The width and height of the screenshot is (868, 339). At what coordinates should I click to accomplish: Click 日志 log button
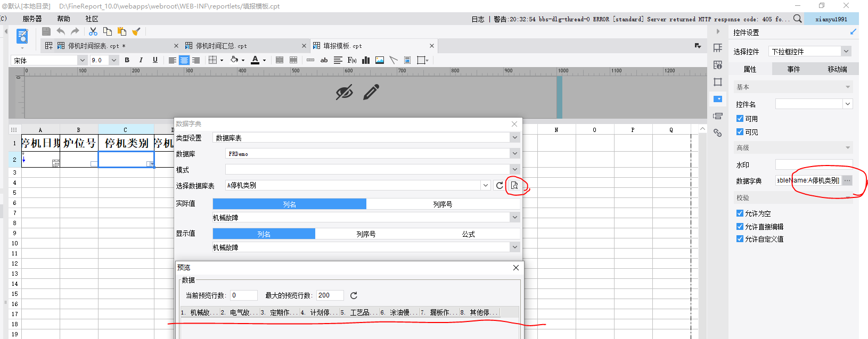478,19
